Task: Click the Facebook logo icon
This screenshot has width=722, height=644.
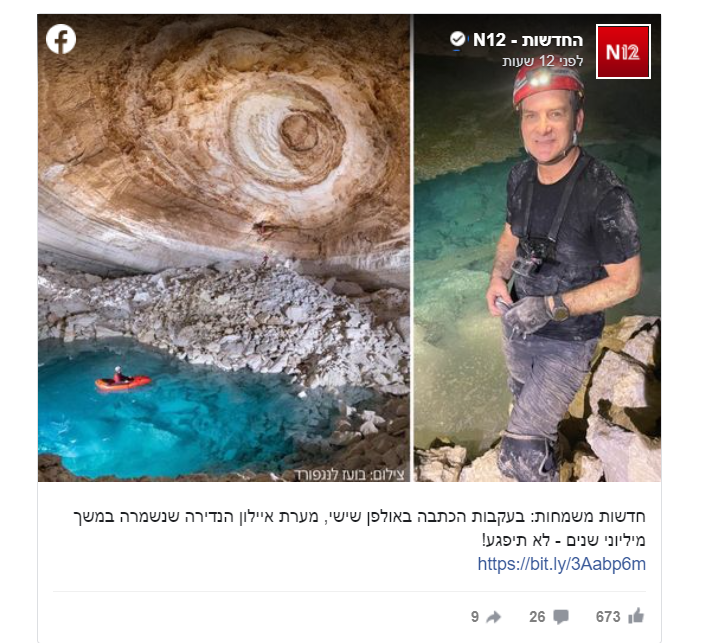Action: tap(61, 39)
